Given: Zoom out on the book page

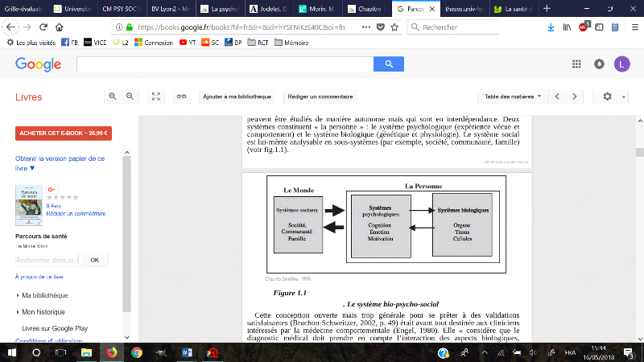Looking at the screenshot, I should (130, 97).
